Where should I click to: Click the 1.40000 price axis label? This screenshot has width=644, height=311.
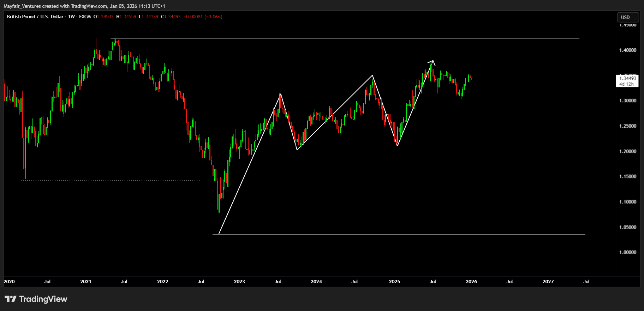click(x=628, y=50)
